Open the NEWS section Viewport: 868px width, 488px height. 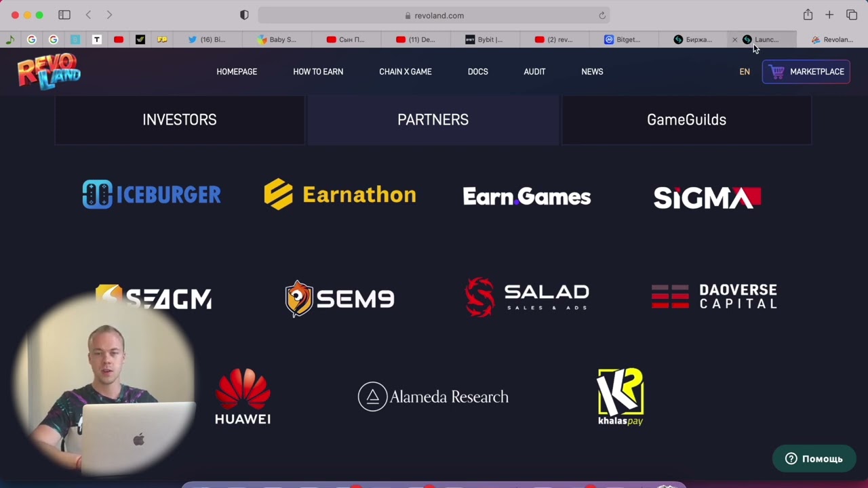592,72
